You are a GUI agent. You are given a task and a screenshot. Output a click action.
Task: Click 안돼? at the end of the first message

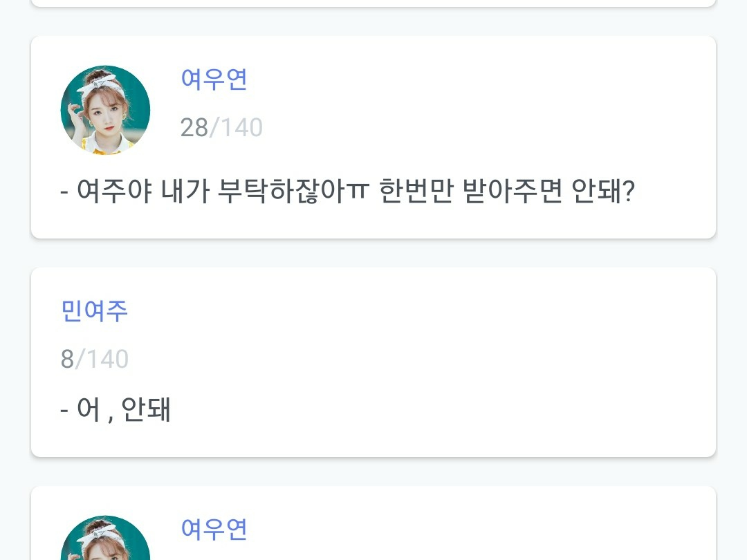[x=603, y=191]
